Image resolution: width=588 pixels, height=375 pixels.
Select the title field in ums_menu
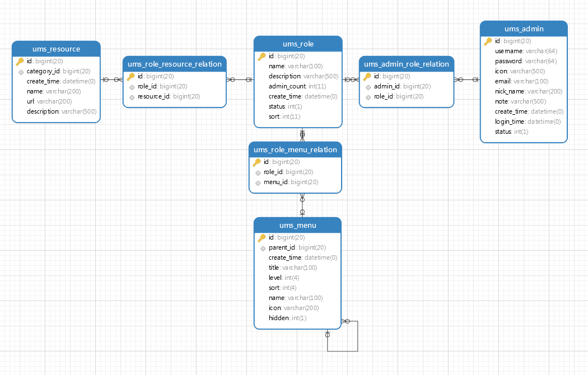pos(293,268)
